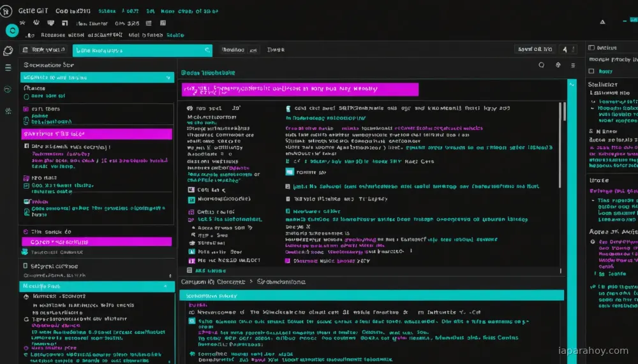Select the star-shaped icon in the top toolbar
Viewport: 638px width, 364px height.
22,23
